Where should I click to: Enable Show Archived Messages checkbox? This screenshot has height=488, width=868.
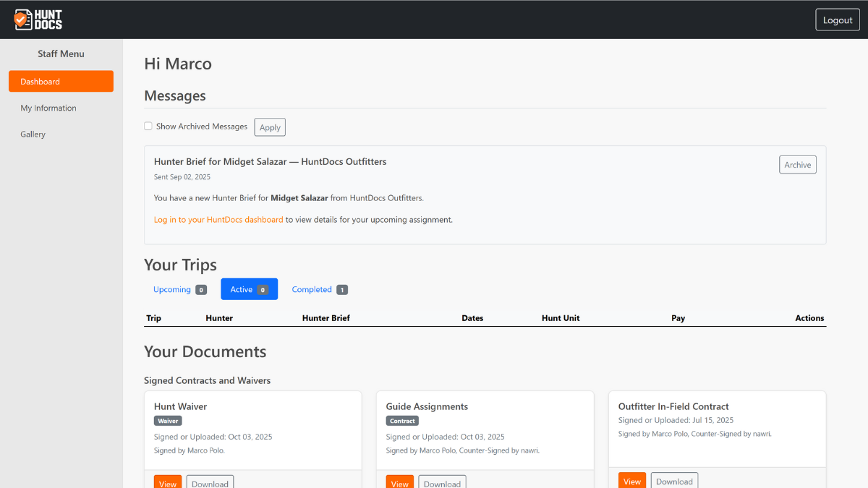148,126
